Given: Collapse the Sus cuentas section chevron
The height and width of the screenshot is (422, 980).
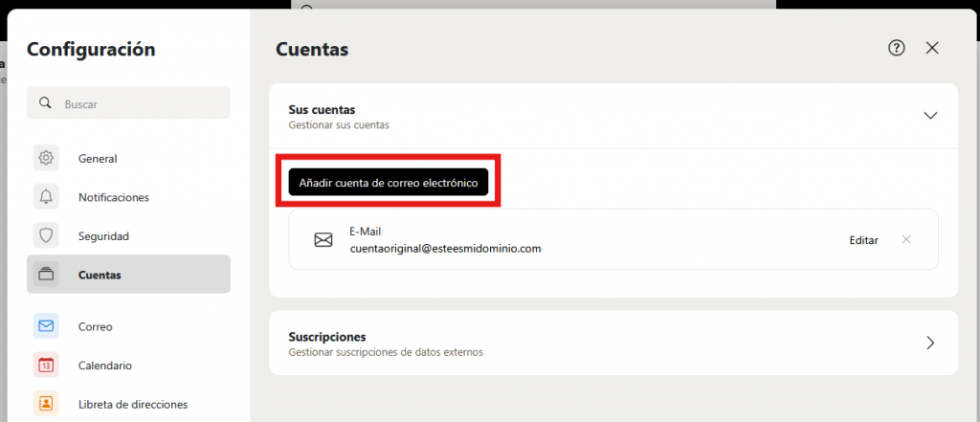Looking at the screenshot, I should pos(930,115).
